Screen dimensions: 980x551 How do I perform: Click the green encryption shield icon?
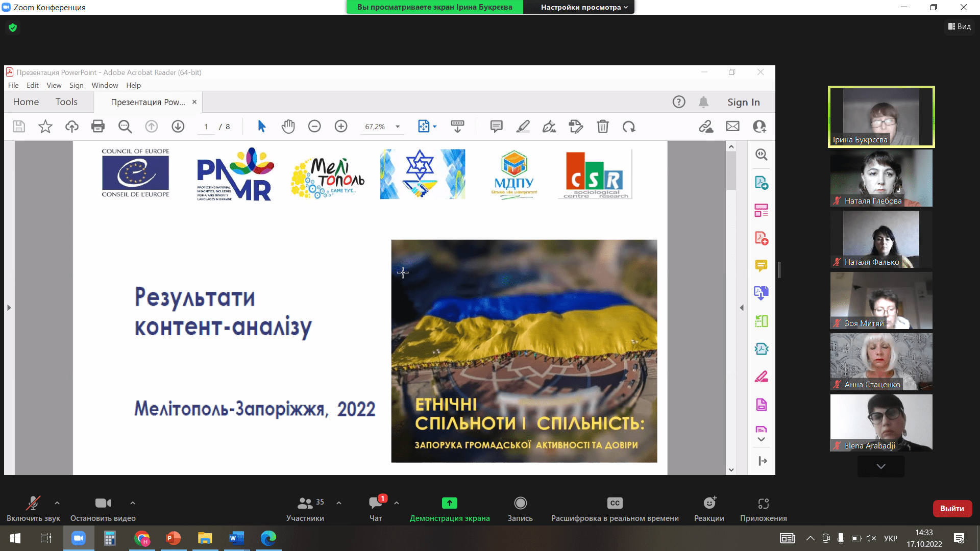click(x=13, y=28)
